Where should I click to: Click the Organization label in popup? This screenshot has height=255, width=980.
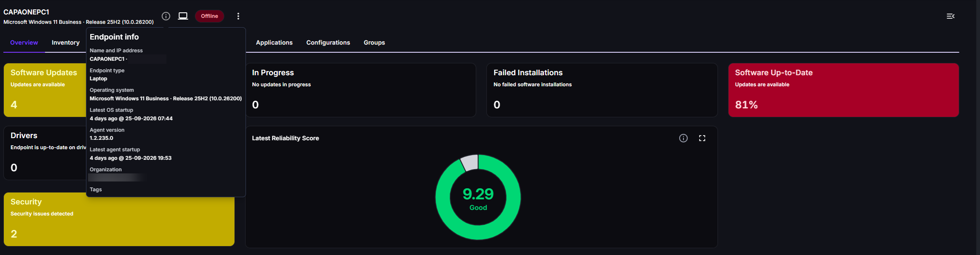pos(106,170)
